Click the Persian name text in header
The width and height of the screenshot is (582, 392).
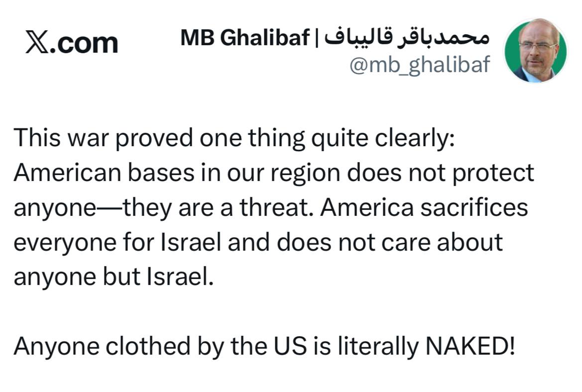click(x=407, y=38)
